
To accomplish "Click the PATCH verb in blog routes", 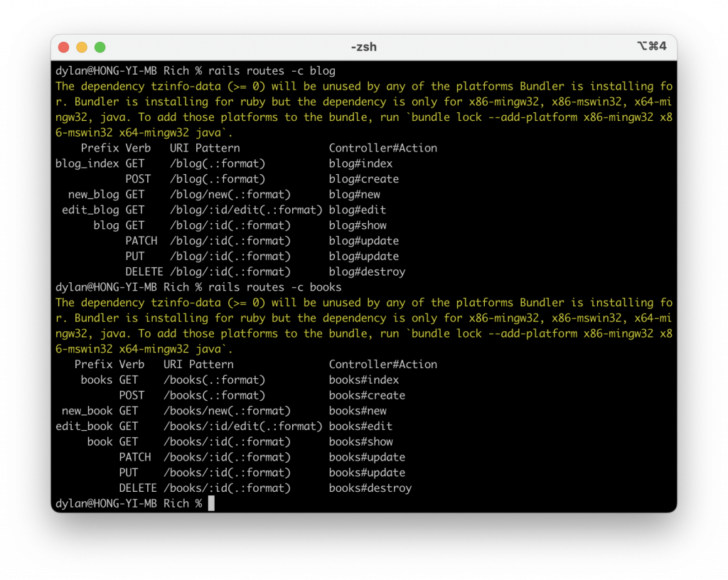I will pyautogui.click(x=141, y=241).
